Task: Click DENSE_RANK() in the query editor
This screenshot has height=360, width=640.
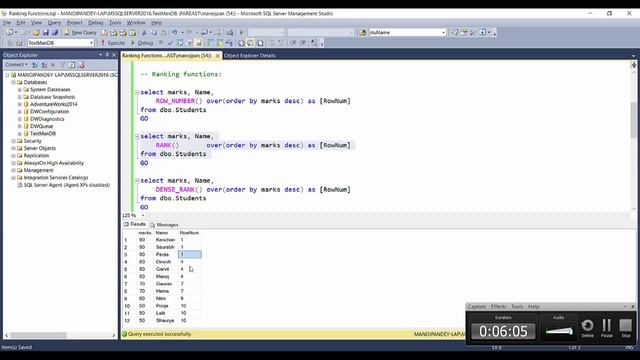Action: click(x=179, y=189)
